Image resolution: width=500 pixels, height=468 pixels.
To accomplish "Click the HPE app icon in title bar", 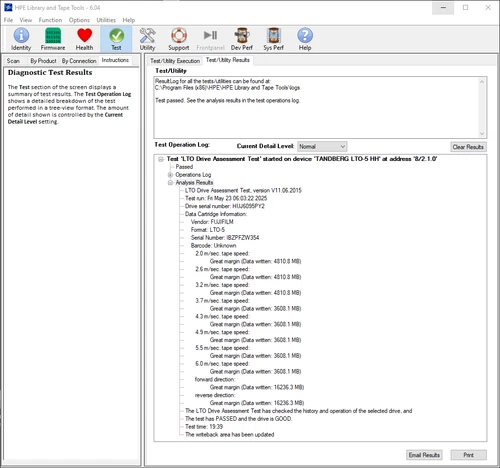I will tap(8, 7).
